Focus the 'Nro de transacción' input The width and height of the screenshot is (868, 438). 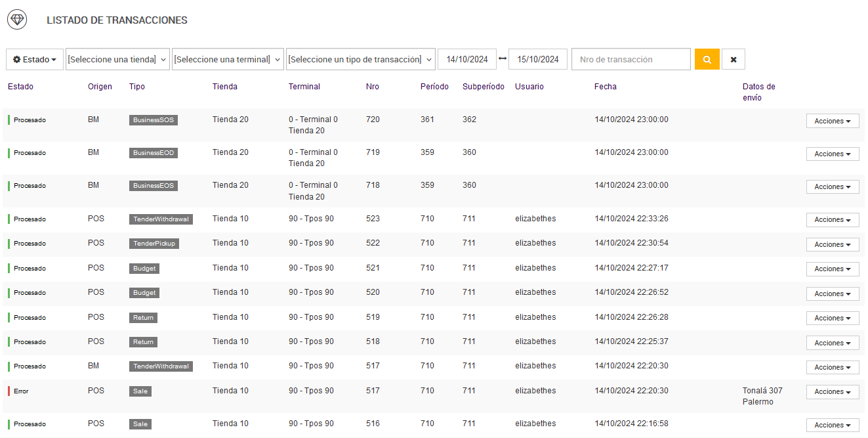(630, 59)
